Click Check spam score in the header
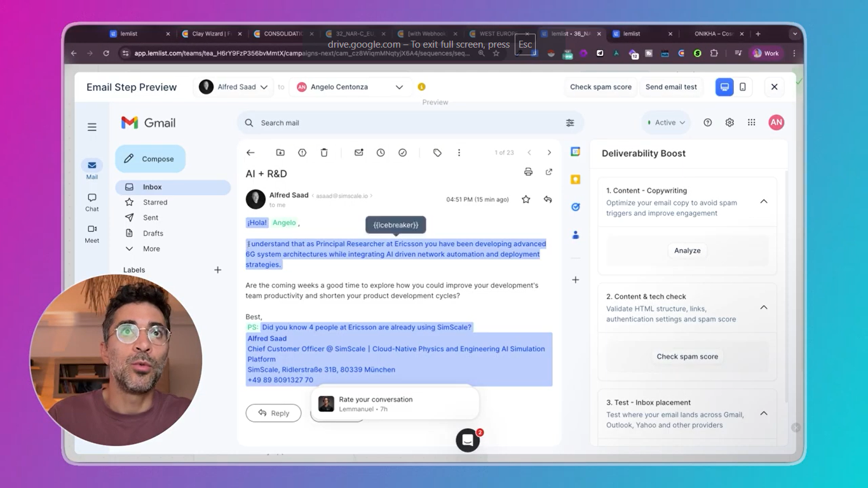 600,87
